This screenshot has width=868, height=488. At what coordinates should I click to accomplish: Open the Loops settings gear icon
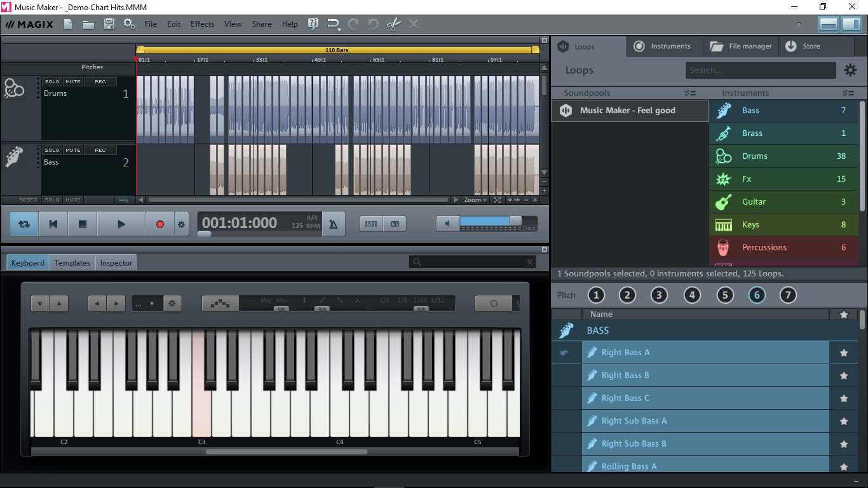click(x=850, y=70)
